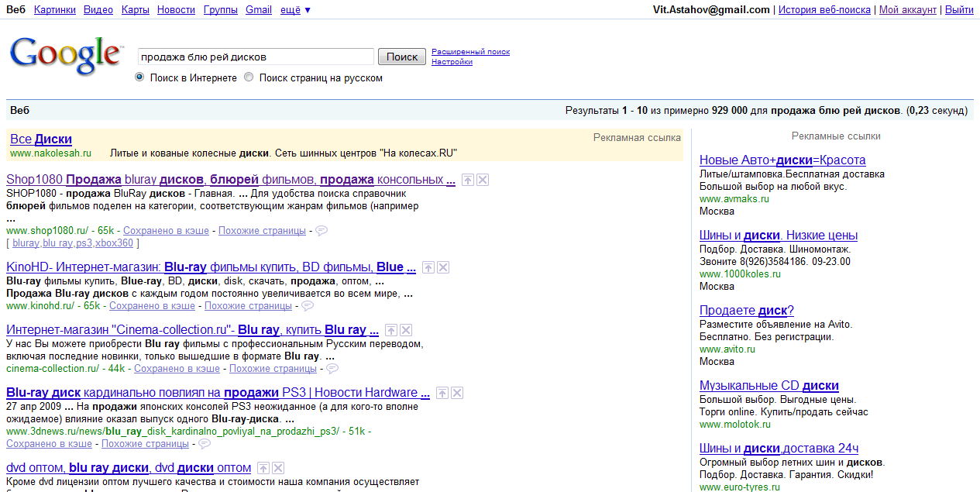Open the KinoHD Интернет-магазин result title

pyautogui.click(x=211, y=267)
